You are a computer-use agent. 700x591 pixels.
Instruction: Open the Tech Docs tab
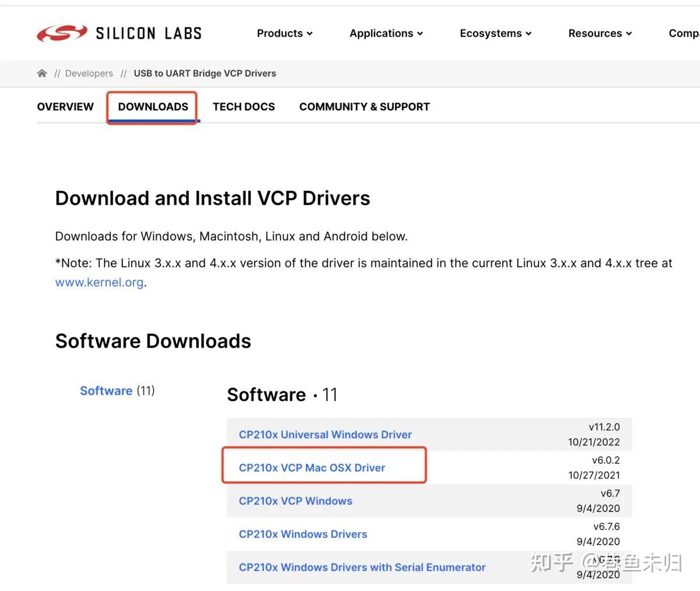pyautogui.click(x=244, y=107)
